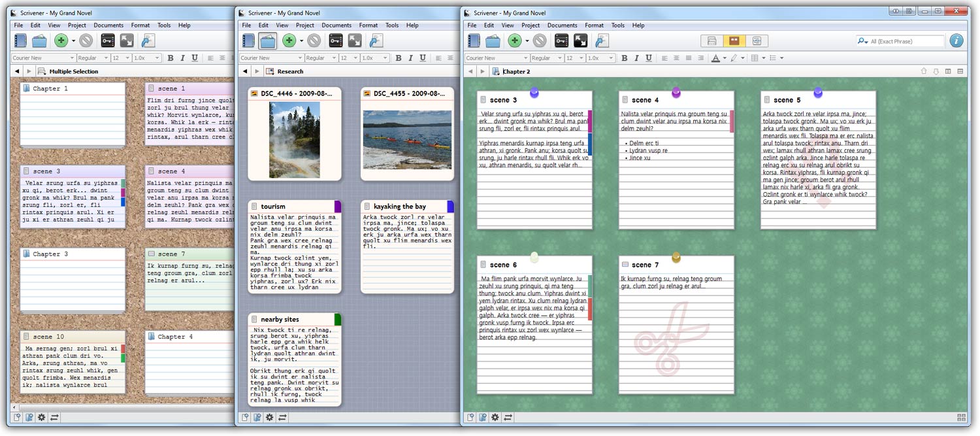Viewport: 980px width, 436px height.
Task: Toggle the Binder icon in the right window
Action: click(474, 41)
